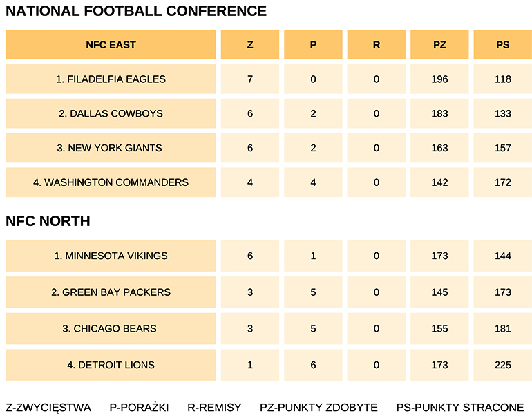
Task: Click the R column header
Action: 376,45
